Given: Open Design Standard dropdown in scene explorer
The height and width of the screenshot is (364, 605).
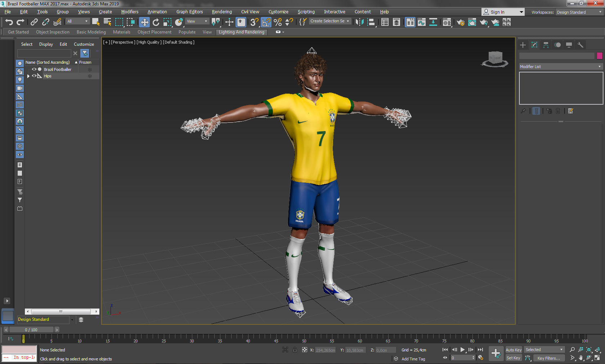Looking at the screenshot, I should [45, 319].
